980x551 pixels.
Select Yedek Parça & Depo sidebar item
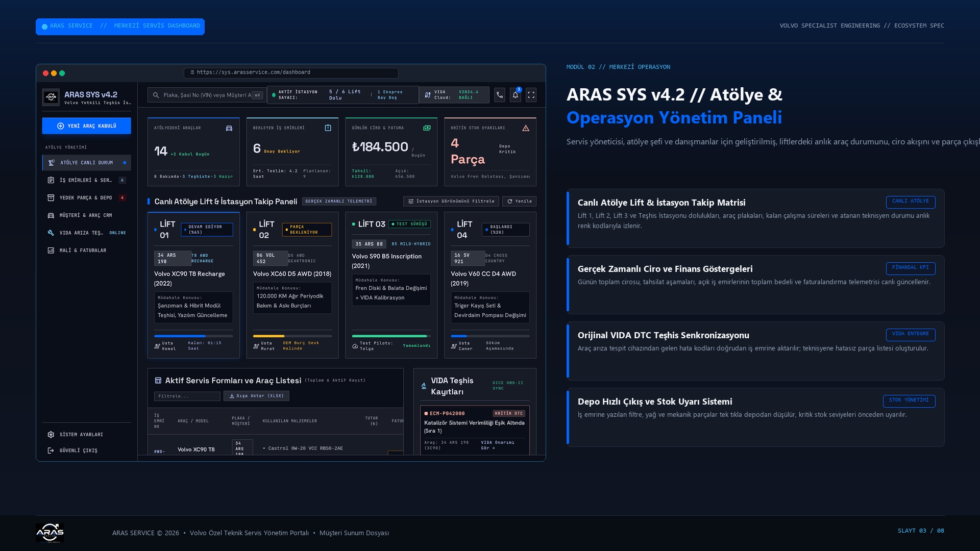[87, 198]
